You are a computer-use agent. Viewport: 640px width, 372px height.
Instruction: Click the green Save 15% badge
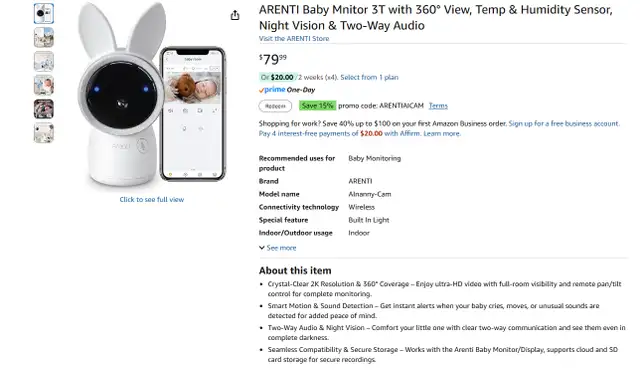317,106
